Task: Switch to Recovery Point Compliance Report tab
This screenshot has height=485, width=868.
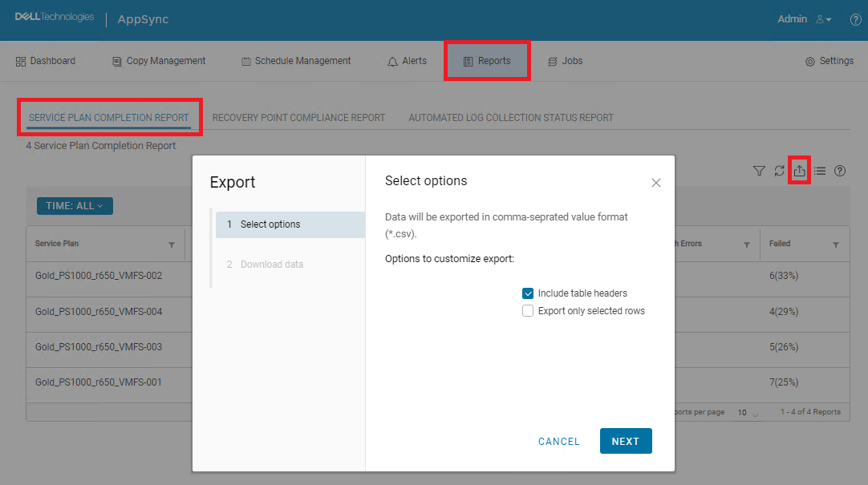Action: click(x=299, y=117)
